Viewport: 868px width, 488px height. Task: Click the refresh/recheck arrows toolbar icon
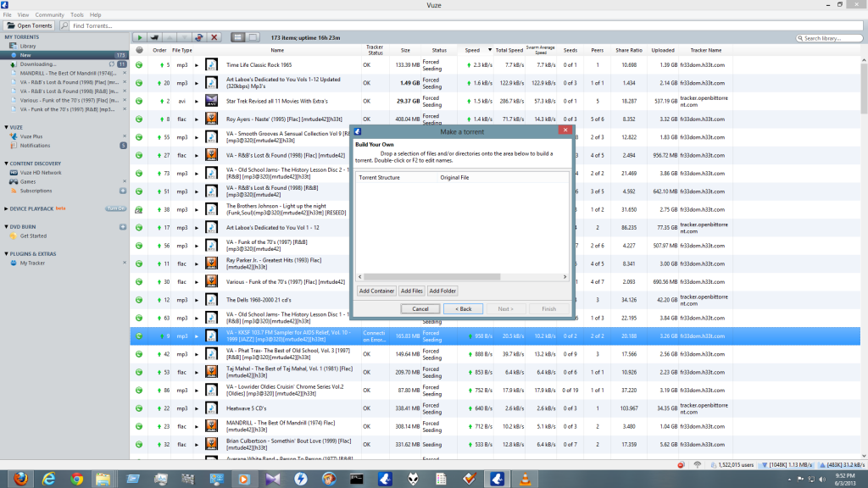pos(199,37)
